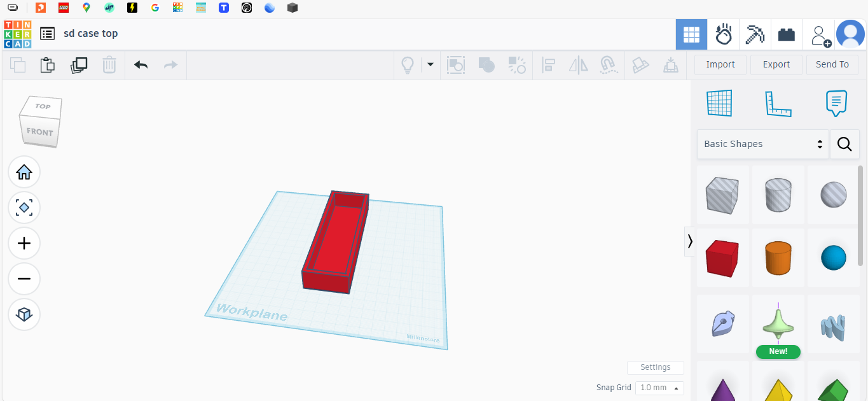
Task: Select the new green spinning top shape
Action: pyautogui.click(x=778, y=323)
